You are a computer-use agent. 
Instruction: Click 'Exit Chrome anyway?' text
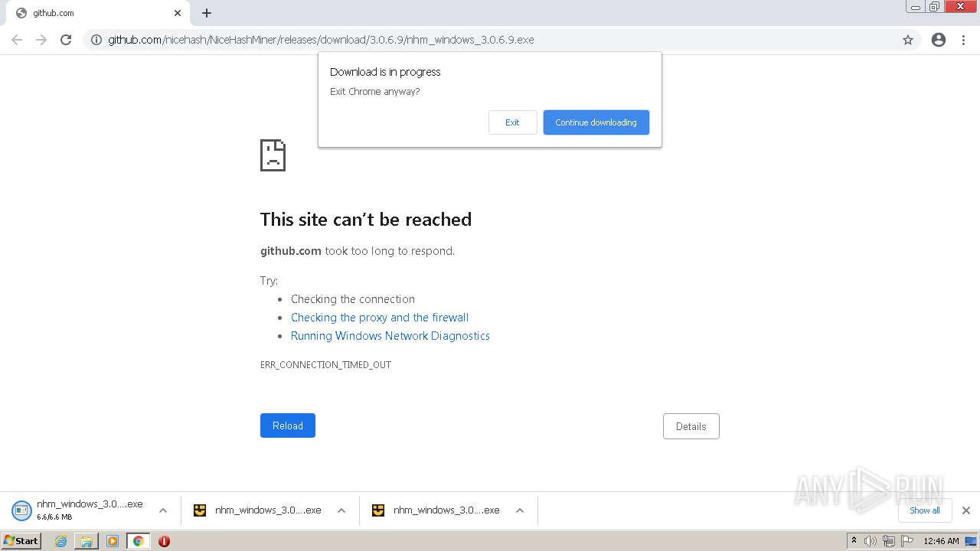(x=375, y=92)
